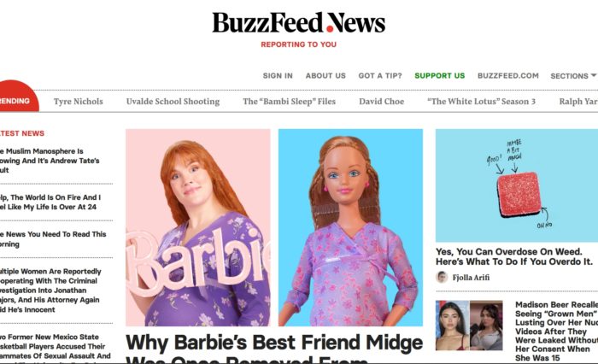This screenshot has height=364, width=598.
Task: Read the Muslim Manosphere latest news story
Action: pos(50,161)
